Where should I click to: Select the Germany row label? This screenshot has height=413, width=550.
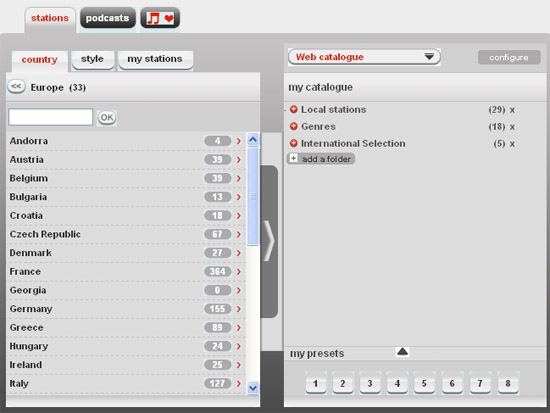tap(31, 309)
